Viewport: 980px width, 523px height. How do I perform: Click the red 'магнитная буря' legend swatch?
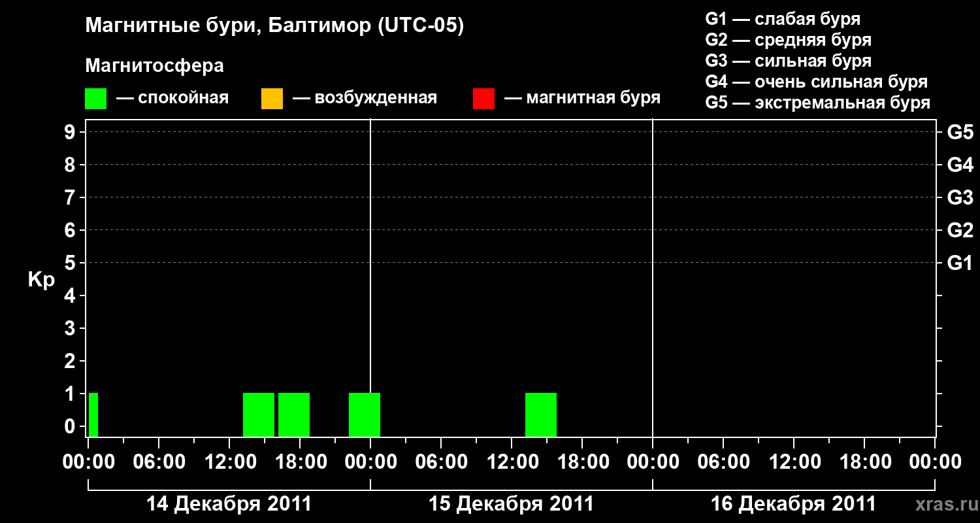[x=483, y=98]
